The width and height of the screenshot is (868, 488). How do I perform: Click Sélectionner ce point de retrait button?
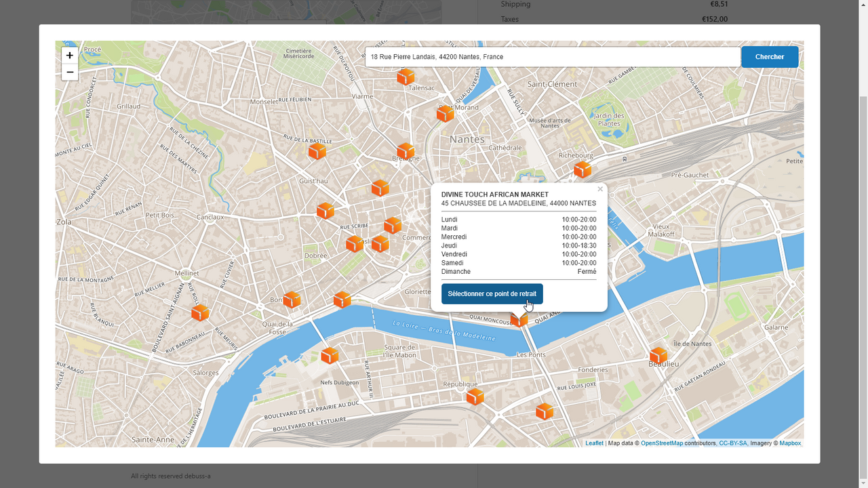492,294
